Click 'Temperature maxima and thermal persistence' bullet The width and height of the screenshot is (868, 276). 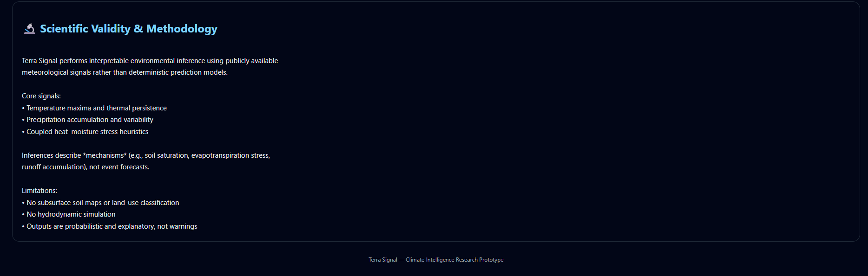click(x=94, y=108)
